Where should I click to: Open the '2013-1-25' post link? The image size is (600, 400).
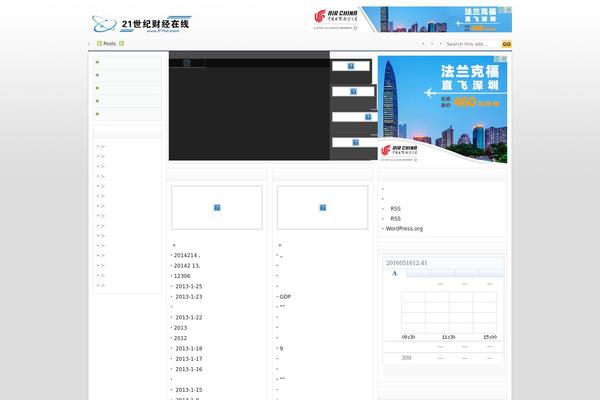[x=189, y=286]
